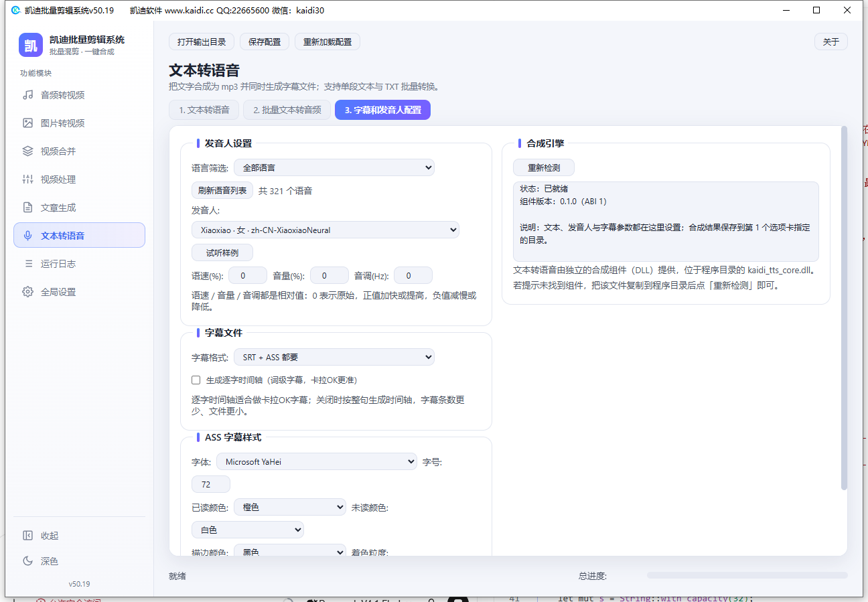Switch to the 2. 批量文本转音频 tab
The image size is (868, 602).
287,110
